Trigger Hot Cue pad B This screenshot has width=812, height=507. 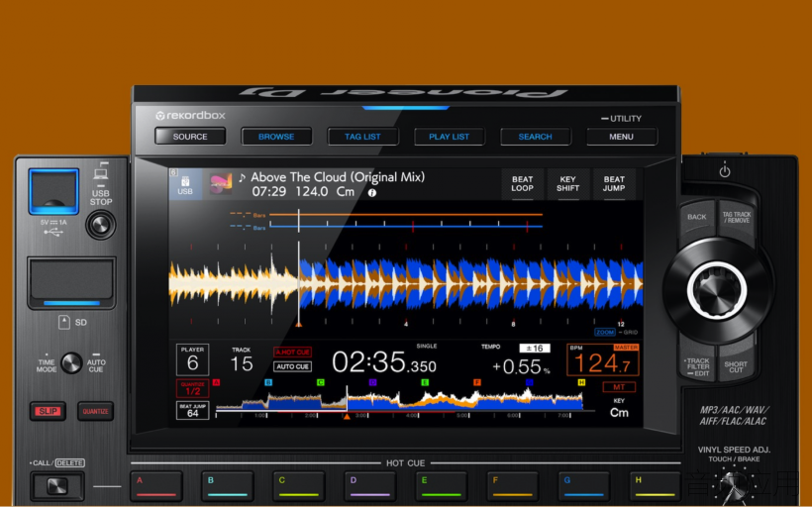point(228,486)
